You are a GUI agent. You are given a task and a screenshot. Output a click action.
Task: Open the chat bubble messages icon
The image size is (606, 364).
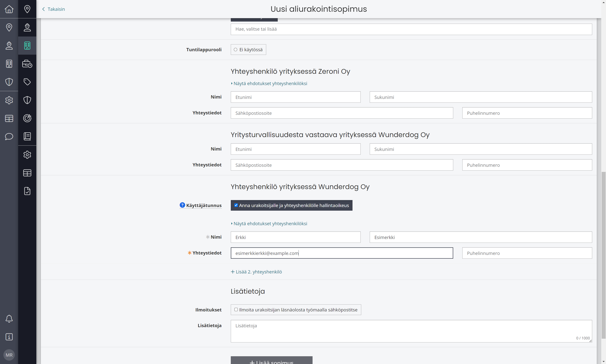coord(9,136)
